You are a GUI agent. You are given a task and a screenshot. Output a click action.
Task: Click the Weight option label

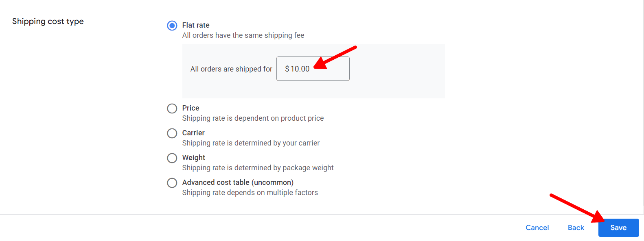tap(193, 158)
